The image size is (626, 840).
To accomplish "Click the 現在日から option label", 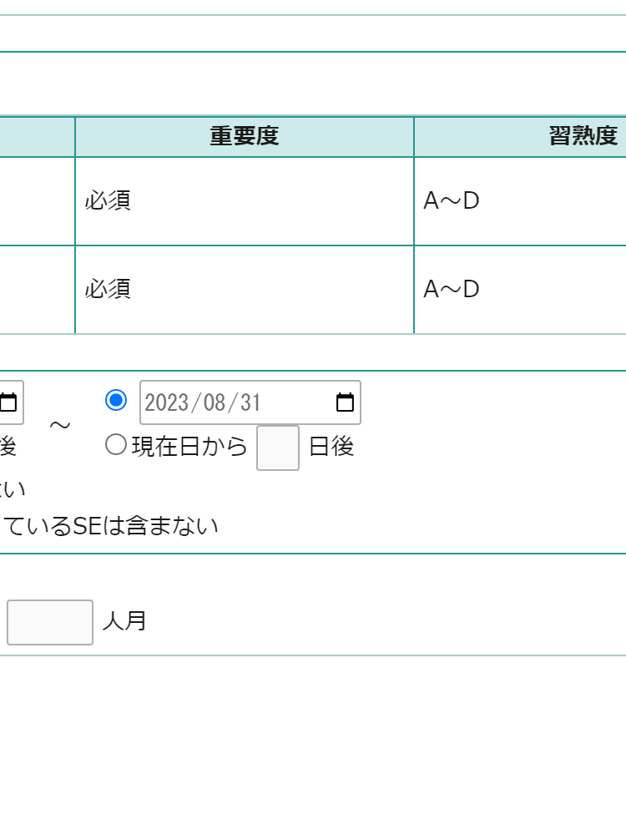I will (x=189, y=447).
